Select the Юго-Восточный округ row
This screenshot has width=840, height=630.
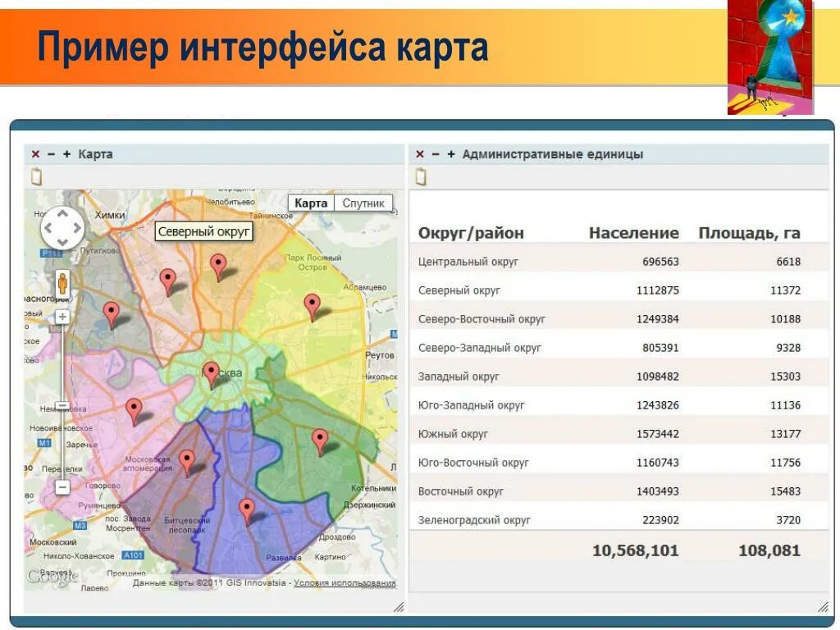619,463
